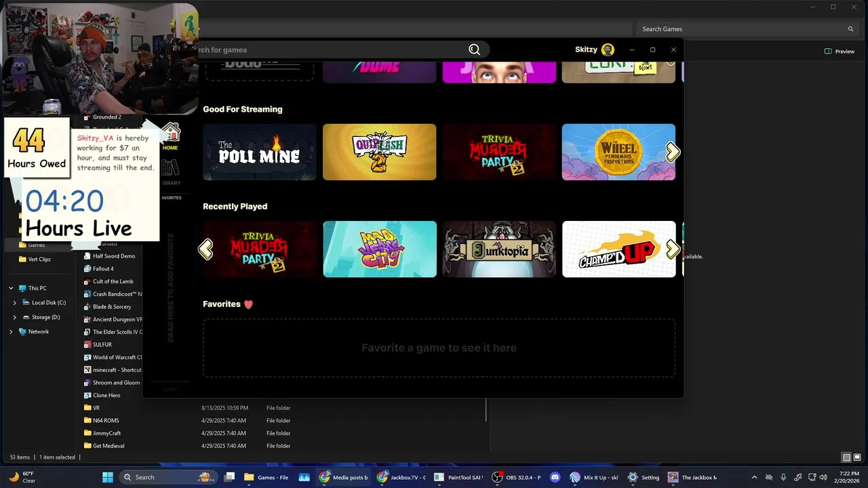Open Settings app from the taskbar
This screenshot has height=488, width=868.
644,477
